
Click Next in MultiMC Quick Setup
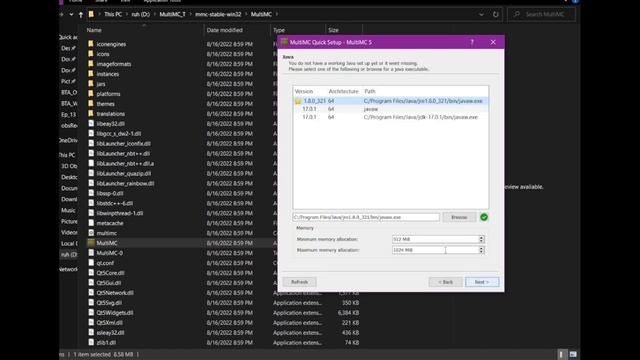click(482, 282)
